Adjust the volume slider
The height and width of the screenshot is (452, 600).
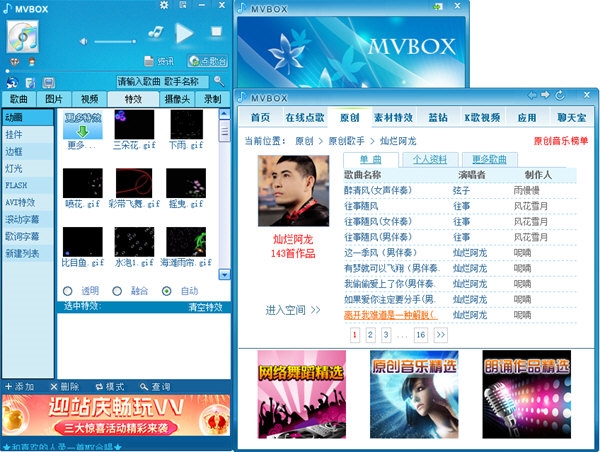pyautogui.click(x=115, y=41)
